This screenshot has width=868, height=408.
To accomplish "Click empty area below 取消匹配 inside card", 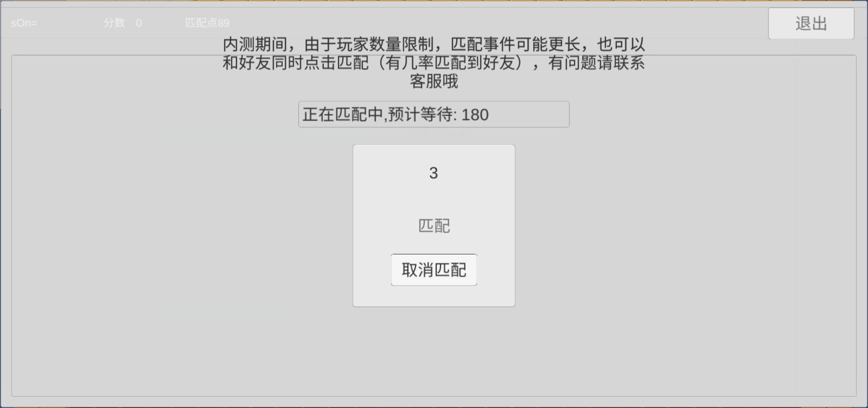I will click(x=434, y=296).
